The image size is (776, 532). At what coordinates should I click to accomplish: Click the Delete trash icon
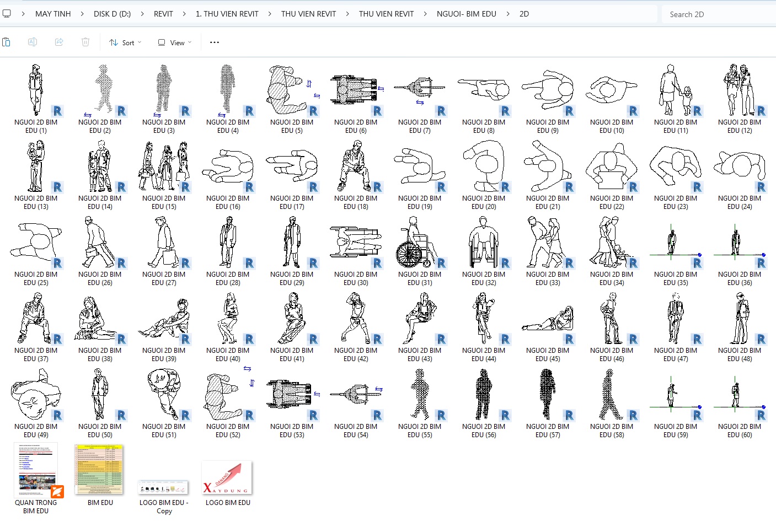(x=85, y=42)
